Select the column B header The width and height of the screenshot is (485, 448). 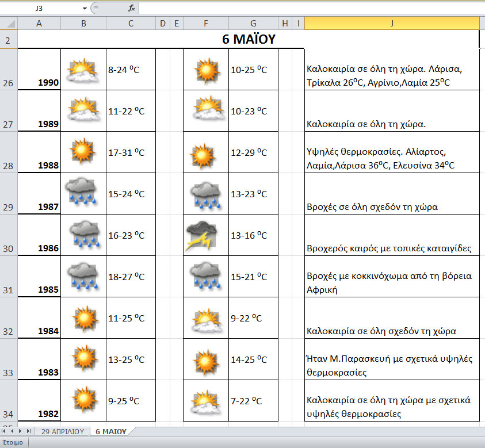click(83, 23)
